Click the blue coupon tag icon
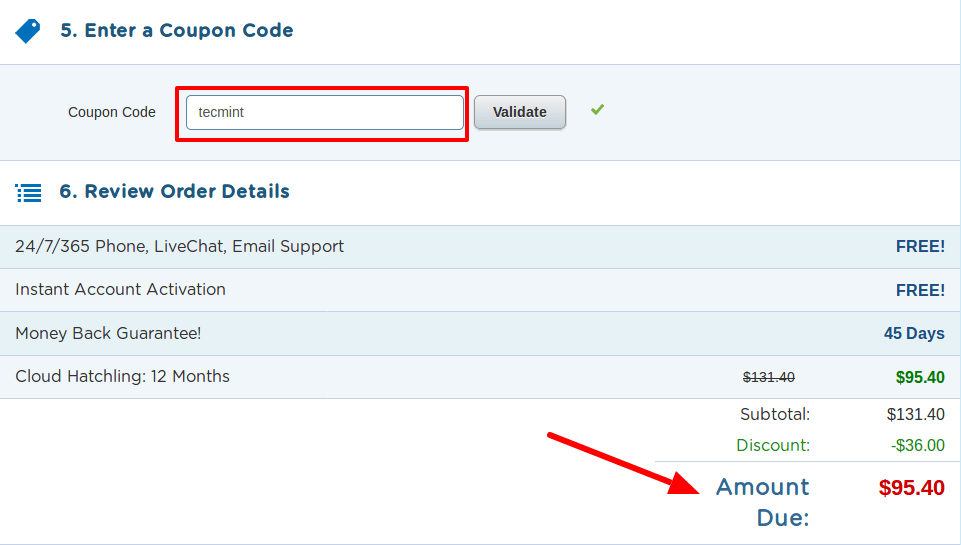 pyautogui.click(x=28, y=31)
